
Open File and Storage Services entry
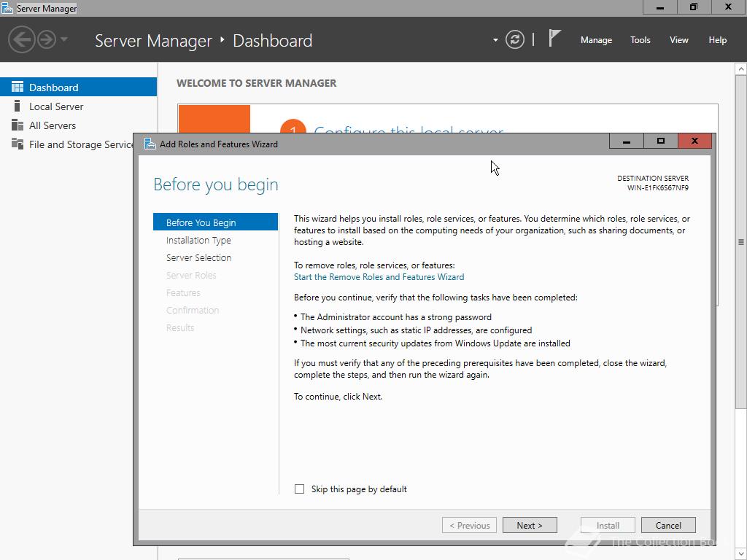[66, 144]
